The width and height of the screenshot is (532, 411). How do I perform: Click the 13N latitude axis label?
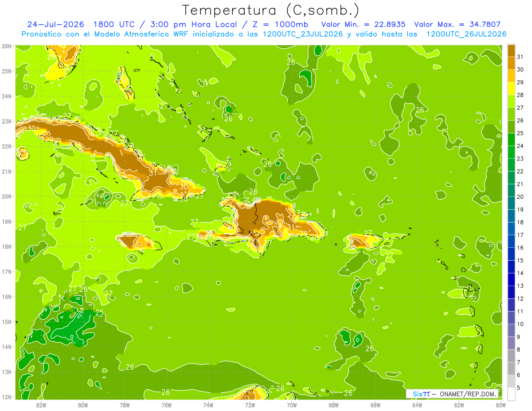click(x=7, y=372)
